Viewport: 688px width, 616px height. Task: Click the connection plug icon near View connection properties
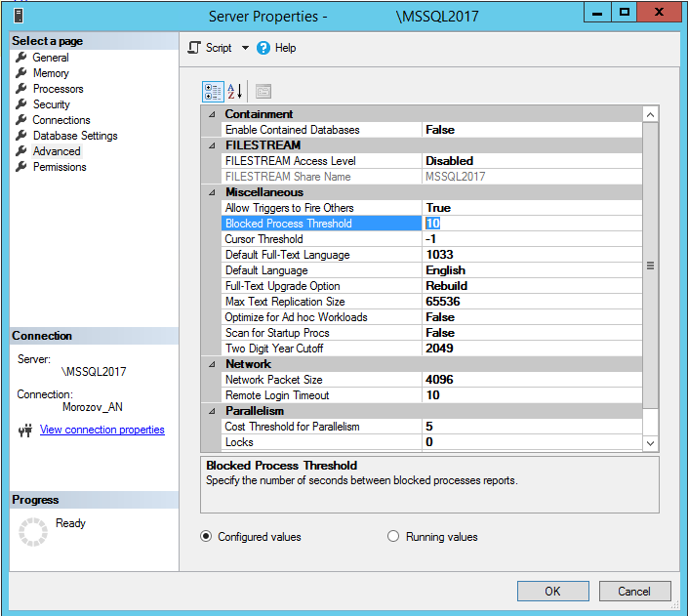(x=25, y=431)
